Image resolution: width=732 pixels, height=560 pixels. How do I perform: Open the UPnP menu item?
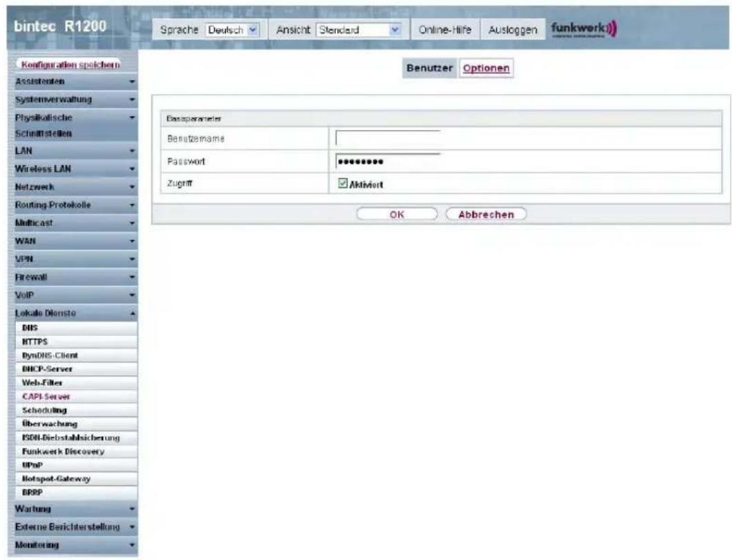pos(77,465)
